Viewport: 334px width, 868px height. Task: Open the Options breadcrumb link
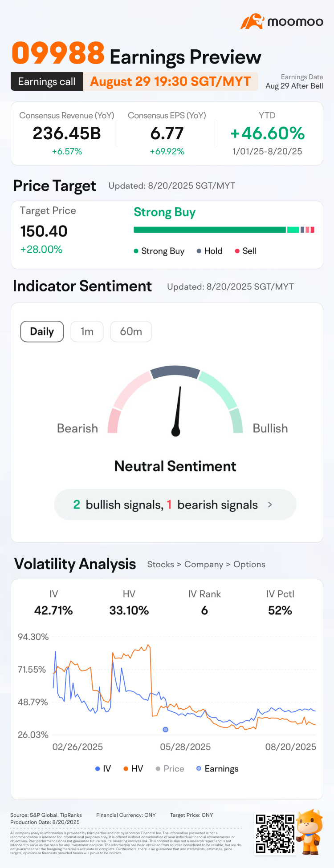pos(249,564)
